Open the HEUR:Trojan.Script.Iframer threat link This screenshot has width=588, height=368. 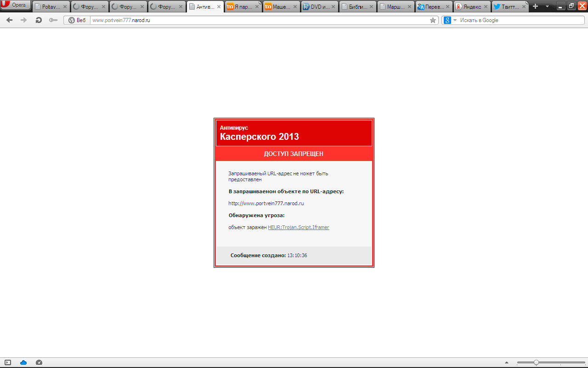[x=299, y=227]
